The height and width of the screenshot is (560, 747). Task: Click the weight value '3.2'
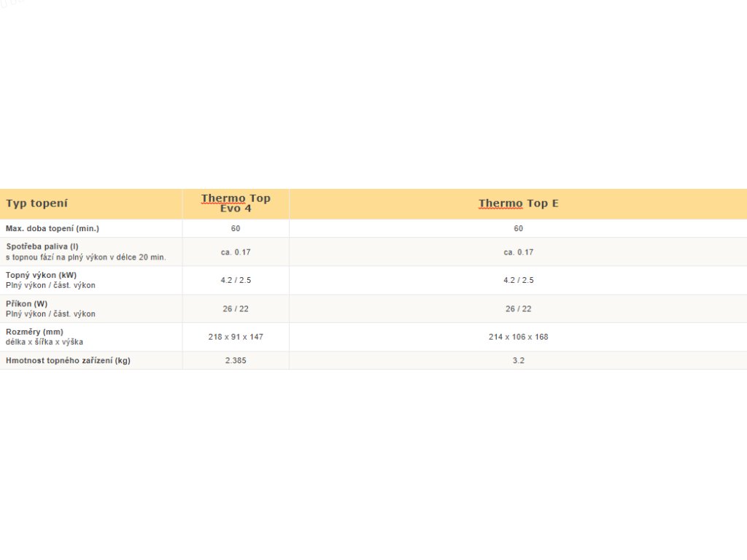(519, 360)
